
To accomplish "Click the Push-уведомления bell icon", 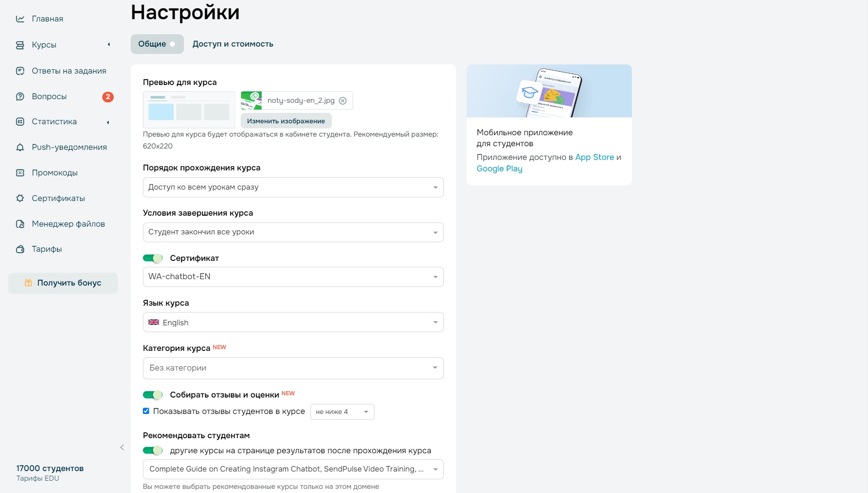I will [20, 147].
